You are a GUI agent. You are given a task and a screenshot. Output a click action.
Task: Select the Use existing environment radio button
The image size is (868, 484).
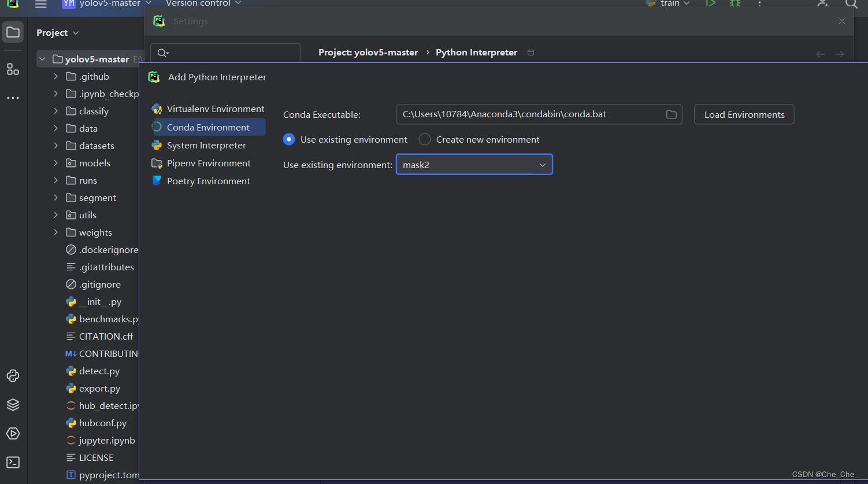coord(289,139)
